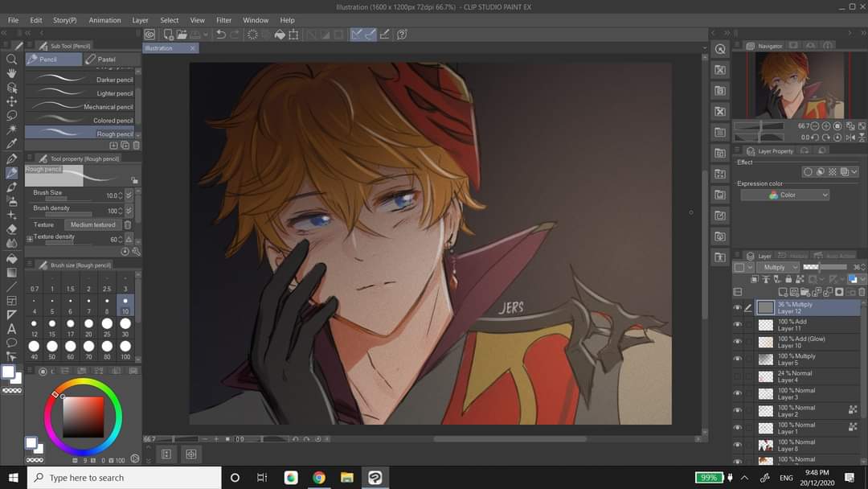Choose the Colored pencil sub tool
This screenshot has height=489, width=868.
pos(81,120)
